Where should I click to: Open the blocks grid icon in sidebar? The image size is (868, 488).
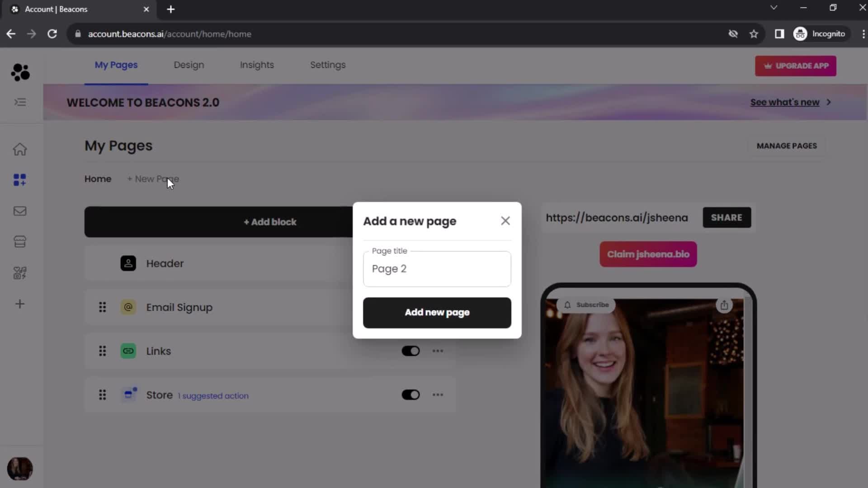[x=20, y=180]
